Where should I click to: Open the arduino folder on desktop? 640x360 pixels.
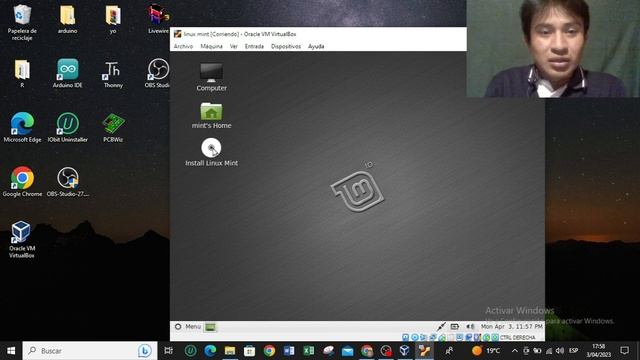tap(67, 19)
